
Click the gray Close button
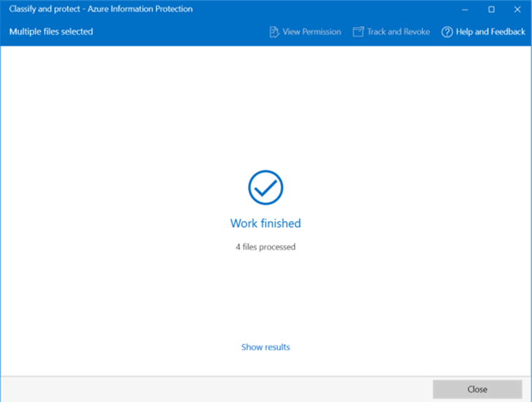point(477,389)
